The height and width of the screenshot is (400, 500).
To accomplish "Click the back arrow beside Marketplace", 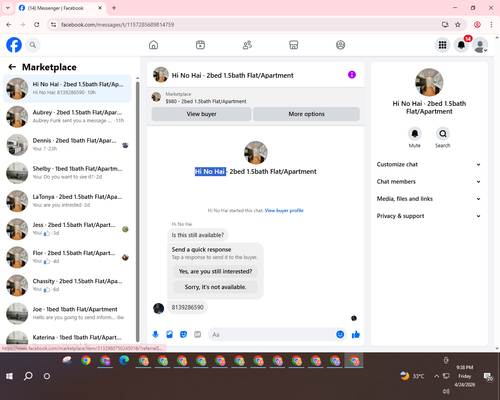I will [x=12, y=67].
